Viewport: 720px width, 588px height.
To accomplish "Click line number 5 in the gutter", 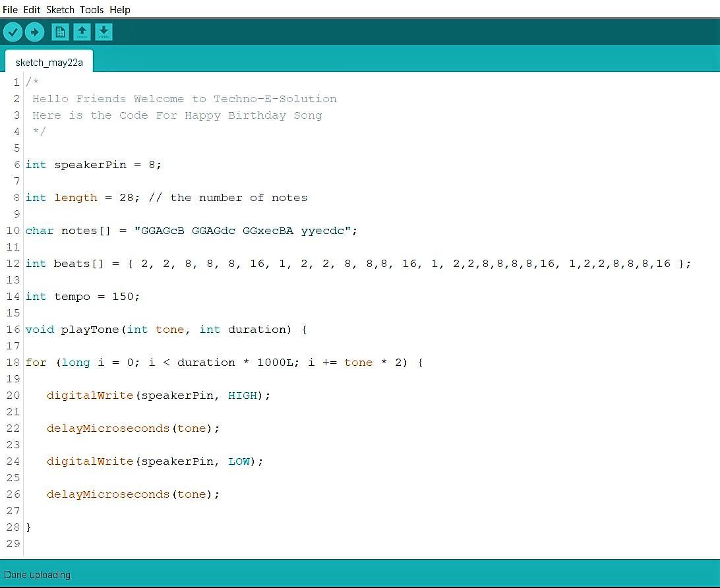I will 17,148.
